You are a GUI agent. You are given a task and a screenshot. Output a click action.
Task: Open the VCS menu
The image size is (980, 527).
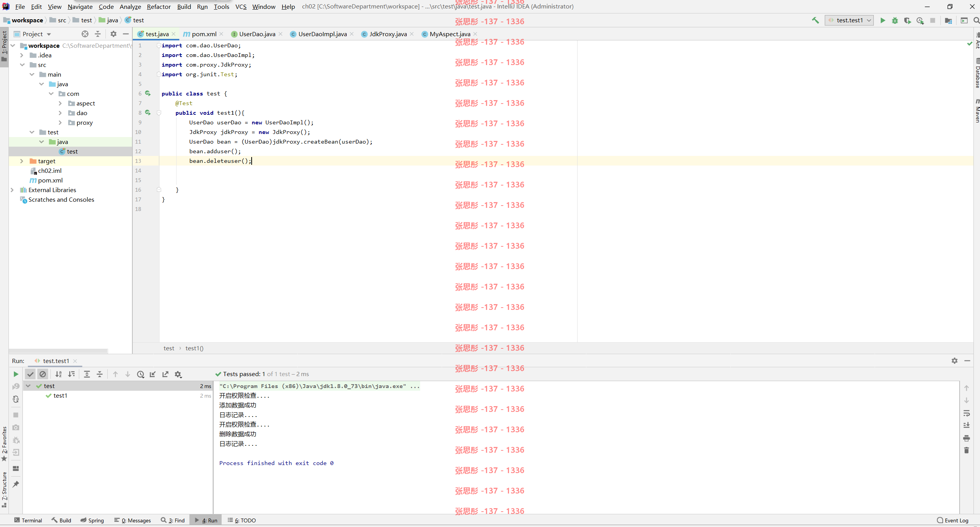pos(241,7)
